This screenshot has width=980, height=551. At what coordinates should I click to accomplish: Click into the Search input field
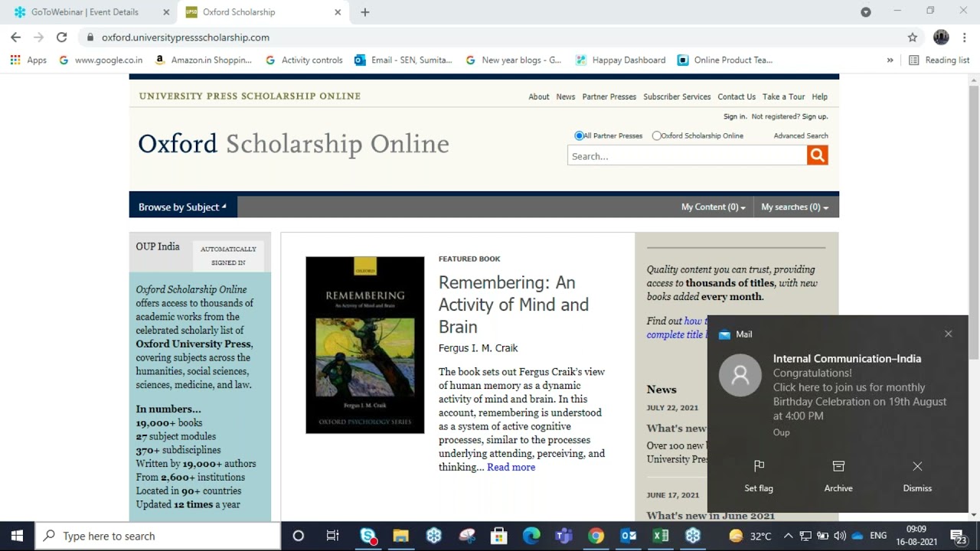pos(687,155)
